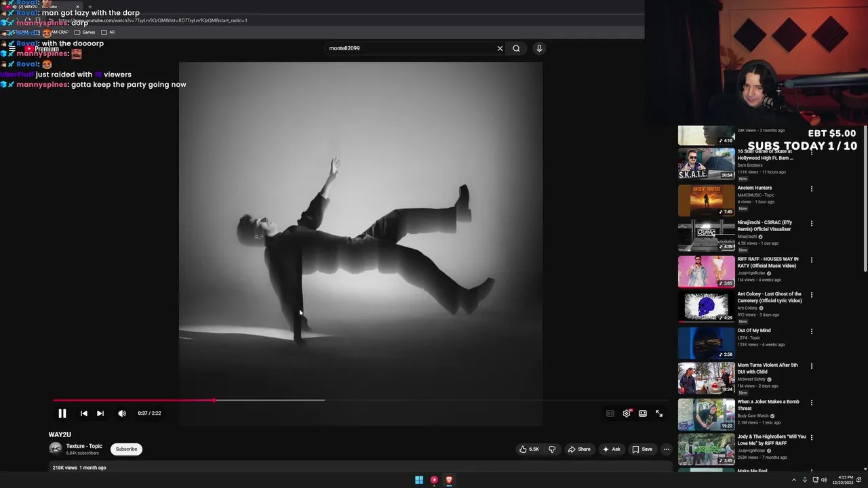Open options menu for Joker Bomb Threat video
Screen dimensions: 868x488
812,403
